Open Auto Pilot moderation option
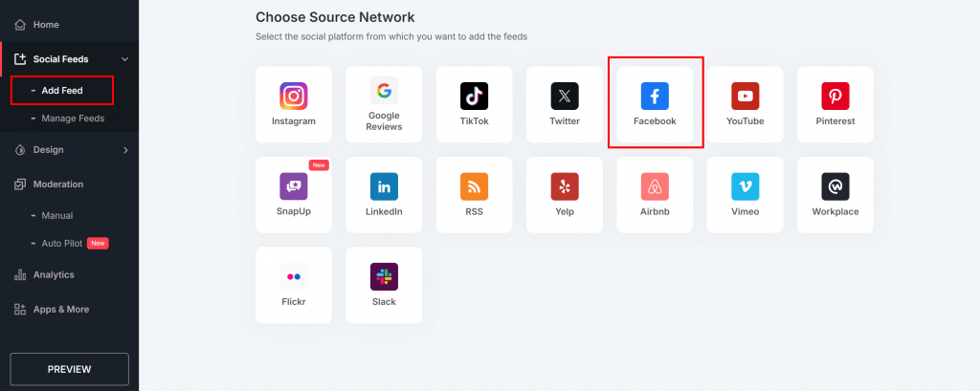Image resolution: width=980 pixels, height=391 pixels. coord(62,244)
